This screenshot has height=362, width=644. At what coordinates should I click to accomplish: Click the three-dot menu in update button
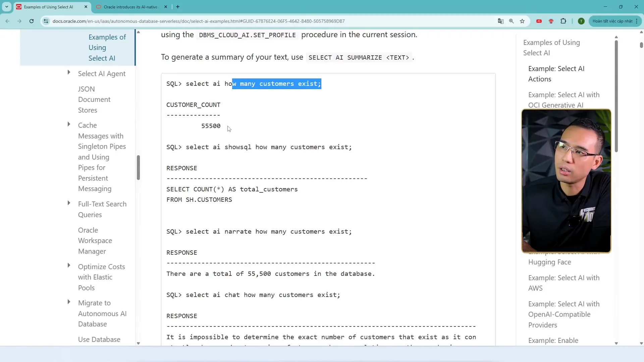click(637, 21)
